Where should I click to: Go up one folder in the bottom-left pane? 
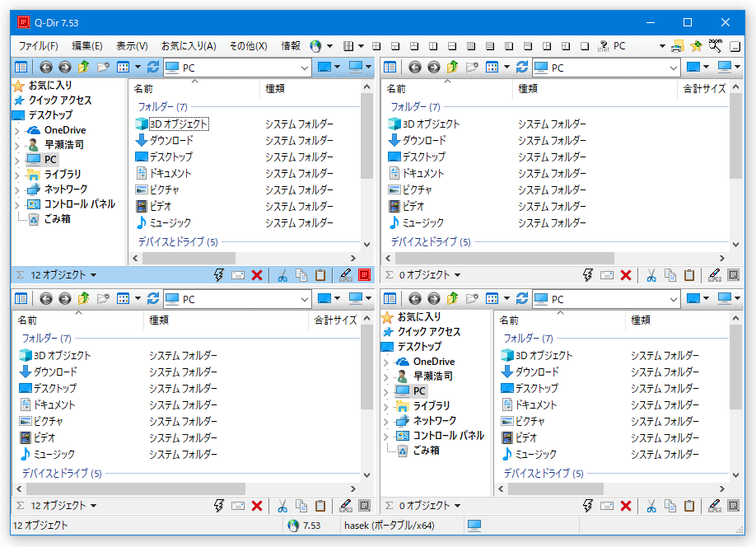84,298
